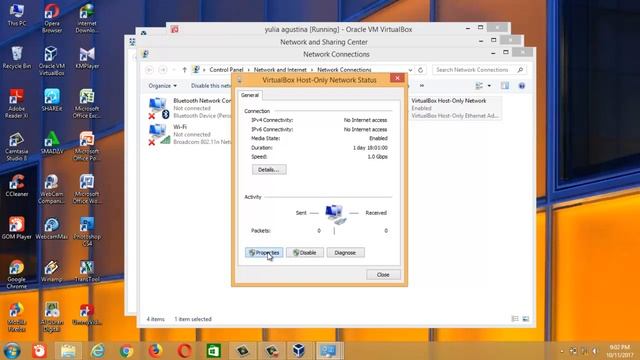
Task: Open the Network Connections help icon
Action: (522, 86)
